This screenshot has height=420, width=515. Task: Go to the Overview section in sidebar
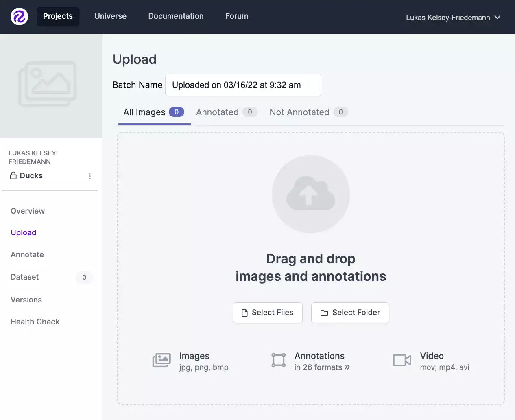(x=28, y=211)
